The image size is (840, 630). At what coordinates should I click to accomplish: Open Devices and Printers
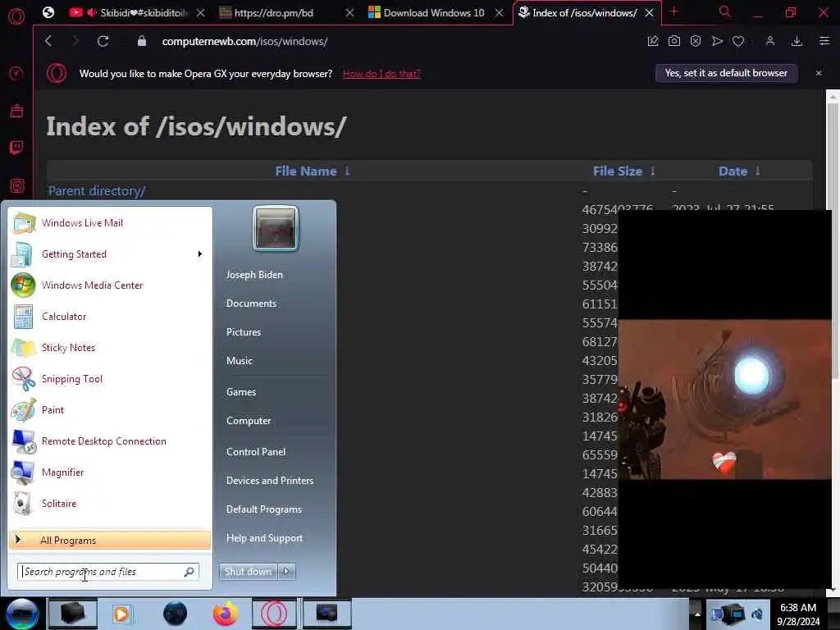pyautogui.click(x=270, y=481)
